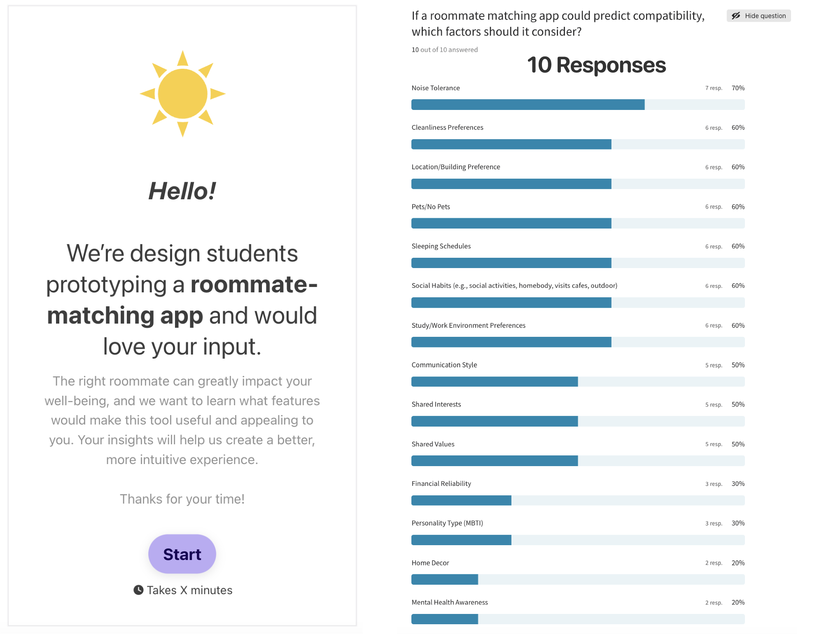Click the Mental Health Awareness bar
Image resolution: width=817 pixels, height=644 pixels.
pyautogui.click(x=578, y=619)
